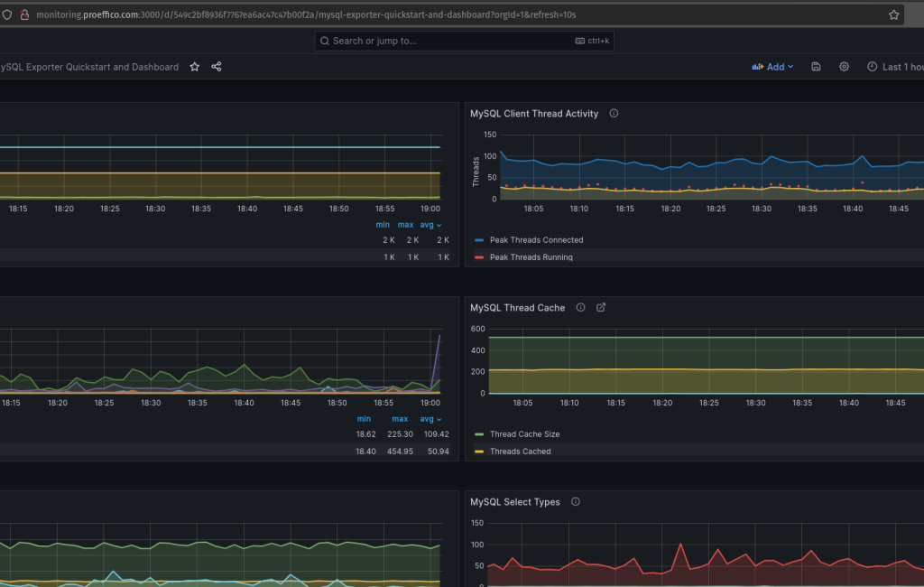Screen dimensions: 924x587
Task: Open dashboard settings gear icon
Action: (844, 67)
